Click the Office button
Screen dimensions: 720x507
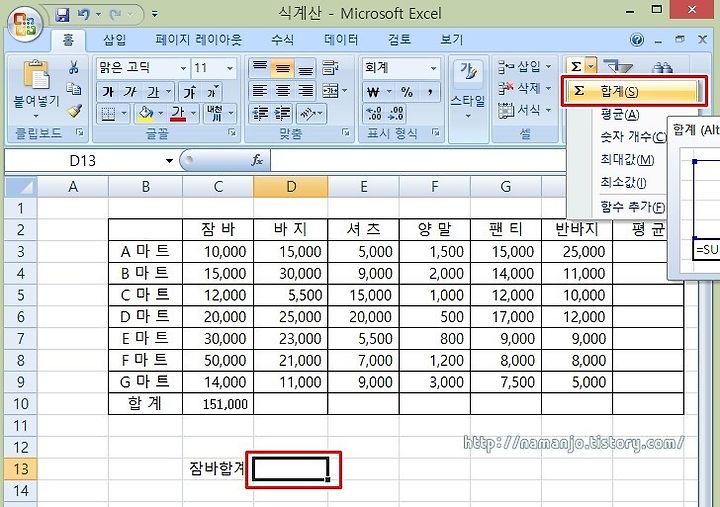coord(24,24)
